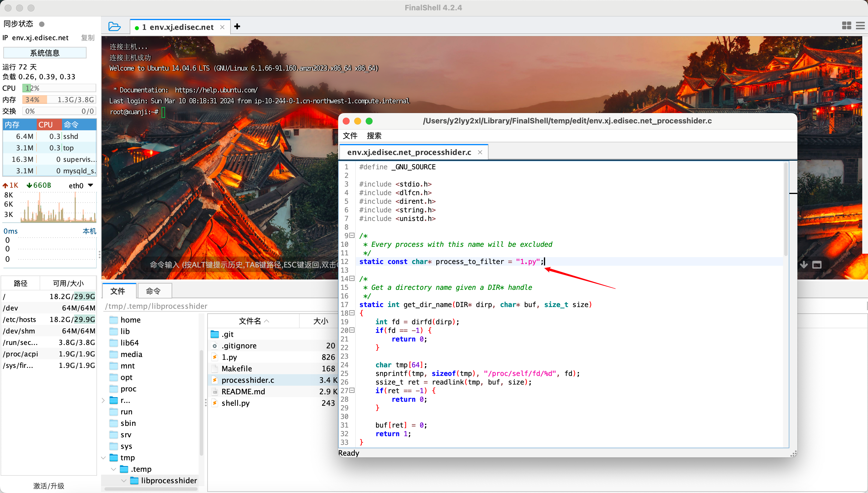Click the file tree horizontal scrollbar

tap(151, 489)
